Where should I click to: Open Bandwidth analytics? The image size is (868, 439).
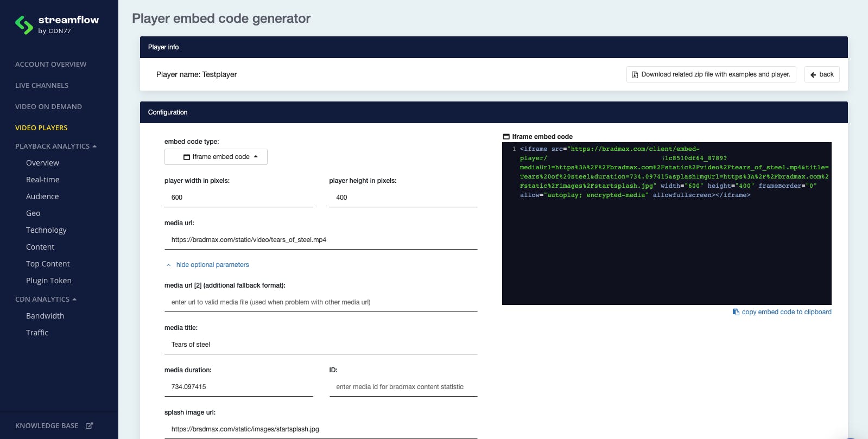pos(45,316)
